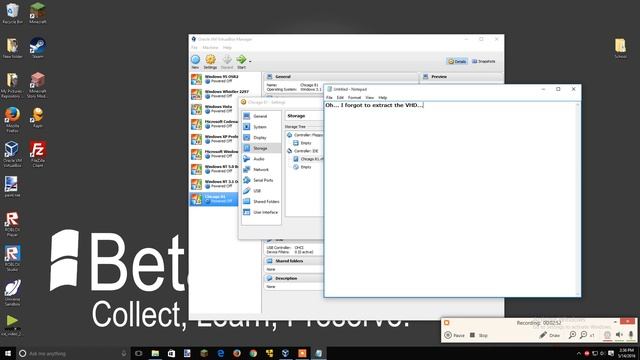The width and height of the screenshot is (640, 360).
Task: Open File Explorer from the taskbar
Action: pyautogui.click(x=155, y=353)
